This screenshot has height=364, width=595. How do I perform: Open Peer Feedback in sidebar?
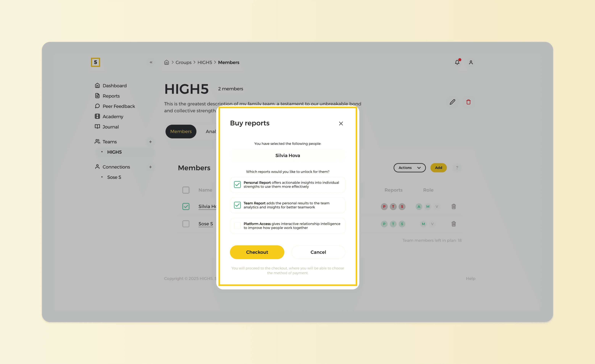coord(119,106)
